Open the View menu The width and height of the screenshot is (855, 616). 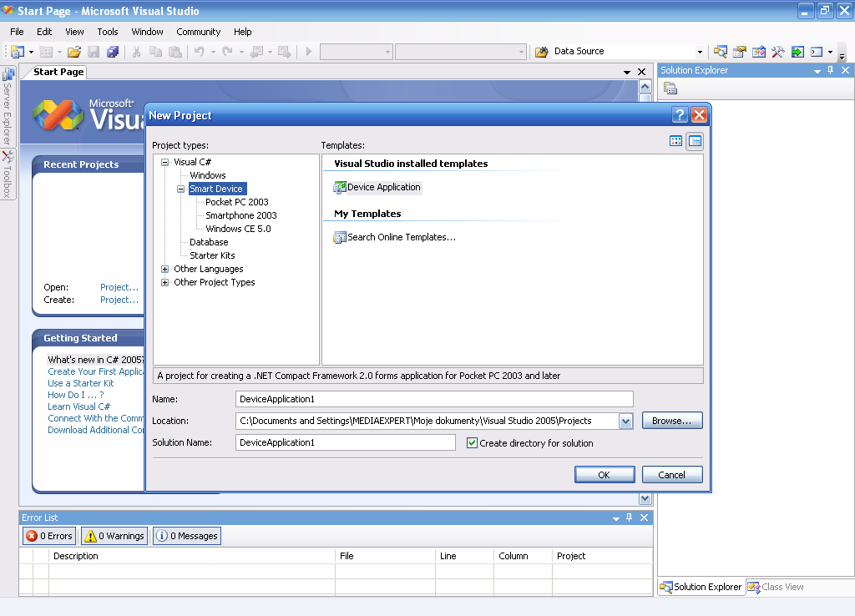pos(74,32)
